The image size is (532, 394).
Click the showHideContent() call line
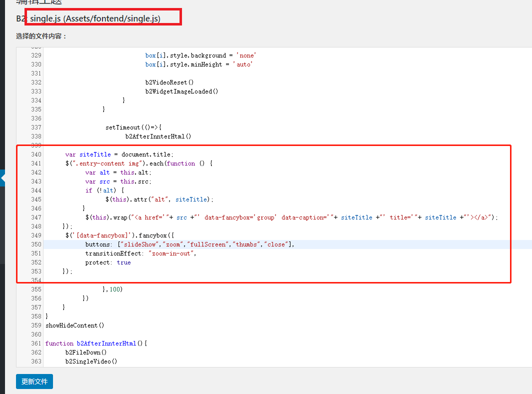pyautogui.click(x=74, y=325)
